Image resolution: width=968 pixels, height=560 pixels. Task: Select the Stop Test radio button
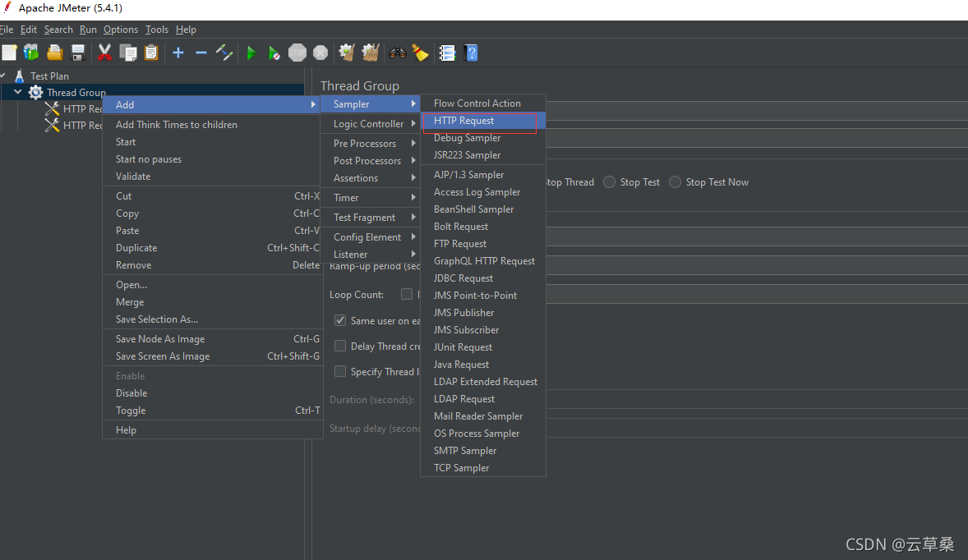(x=610, y=182)
